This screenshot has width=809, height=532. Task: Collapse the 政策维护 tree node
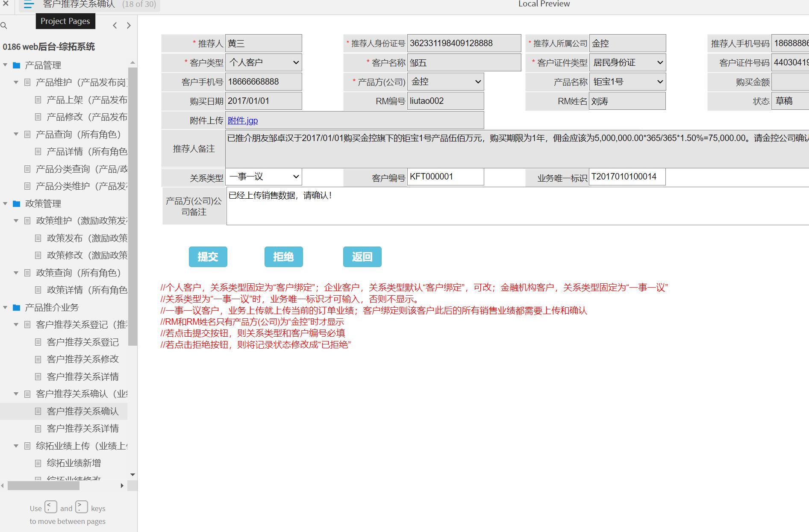coord(16,221)
